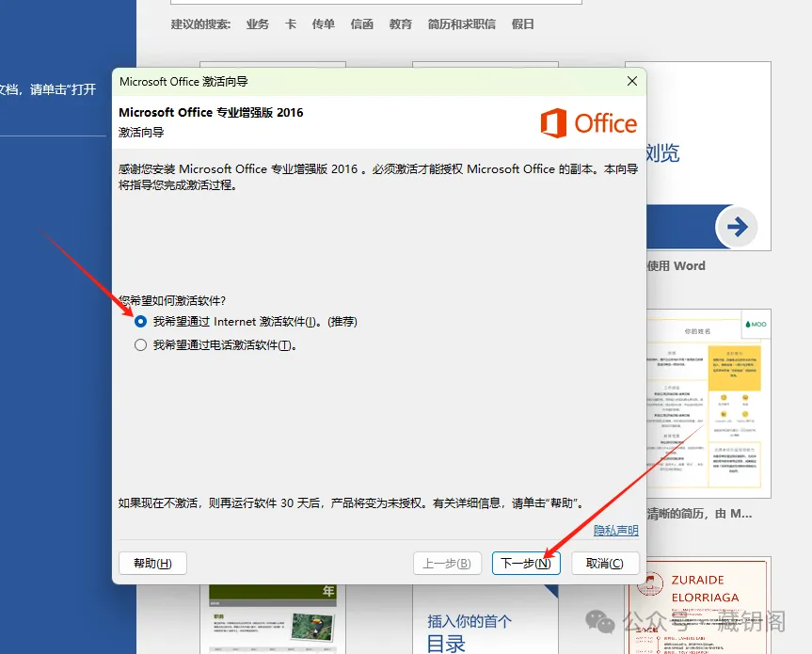
Task: Click the 使用 Word template caption
Action: pos(676,265)
